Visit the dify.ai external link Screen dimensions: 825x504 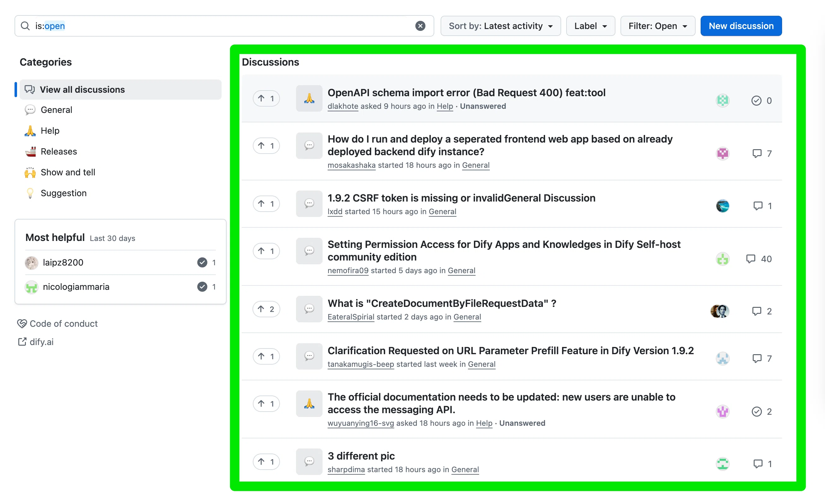(x=35, y=342)
